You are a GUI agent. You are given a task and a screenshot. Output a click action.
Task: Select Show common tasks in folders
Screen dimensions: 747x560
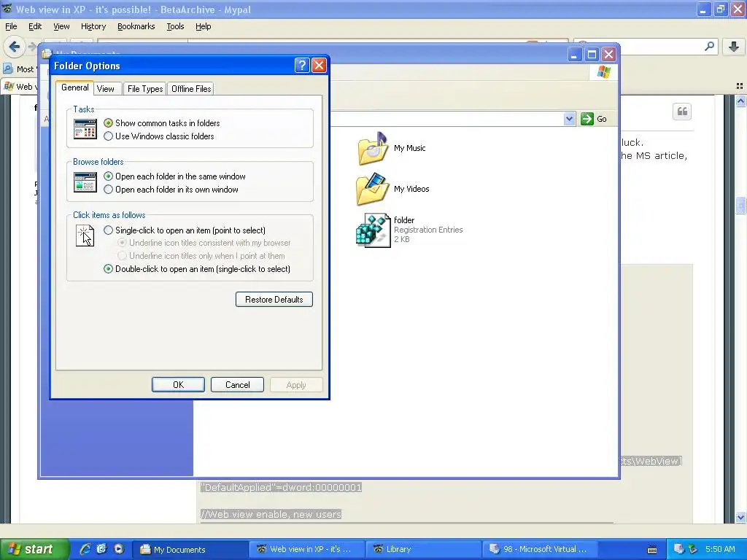pos(161,122)
